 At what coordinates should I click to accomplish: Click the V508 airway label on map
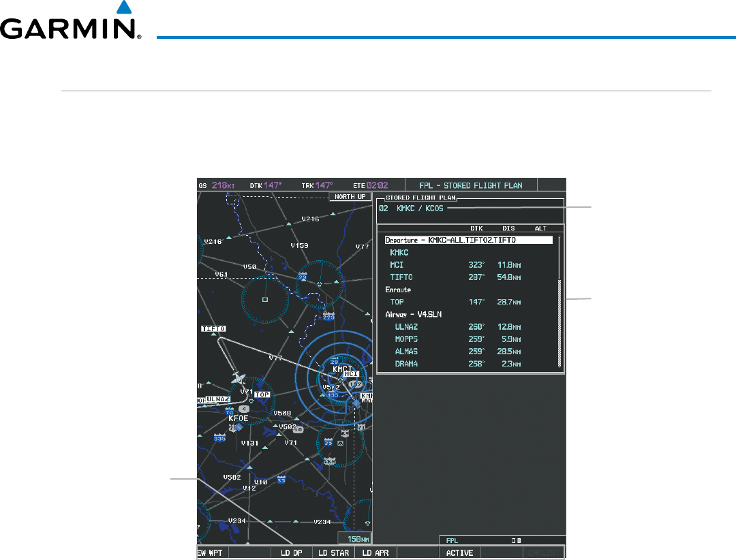coord(282,413)
